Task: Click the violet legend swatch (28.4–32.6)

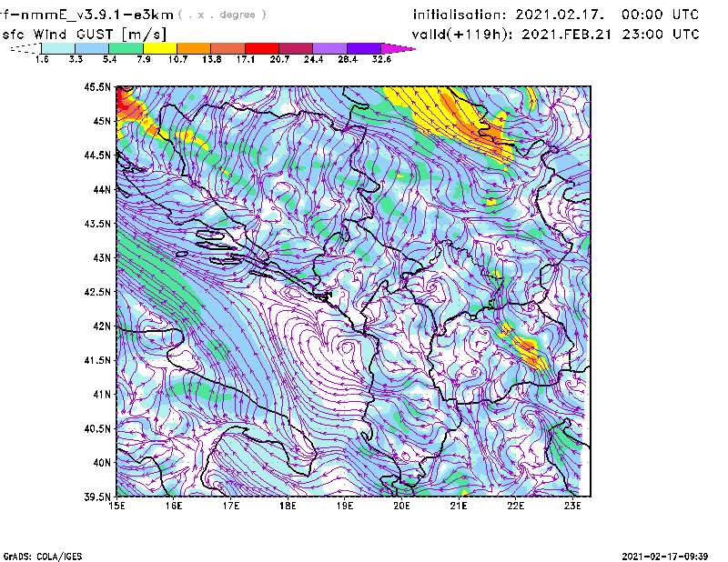Action: pos(364,48)
